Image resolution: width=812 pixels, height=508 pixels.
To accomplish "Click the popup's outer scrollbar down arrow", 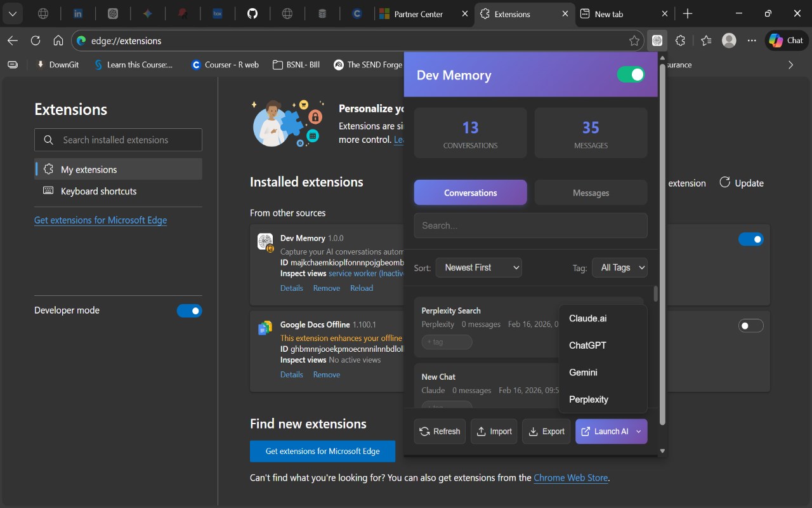I will point(663,451).
